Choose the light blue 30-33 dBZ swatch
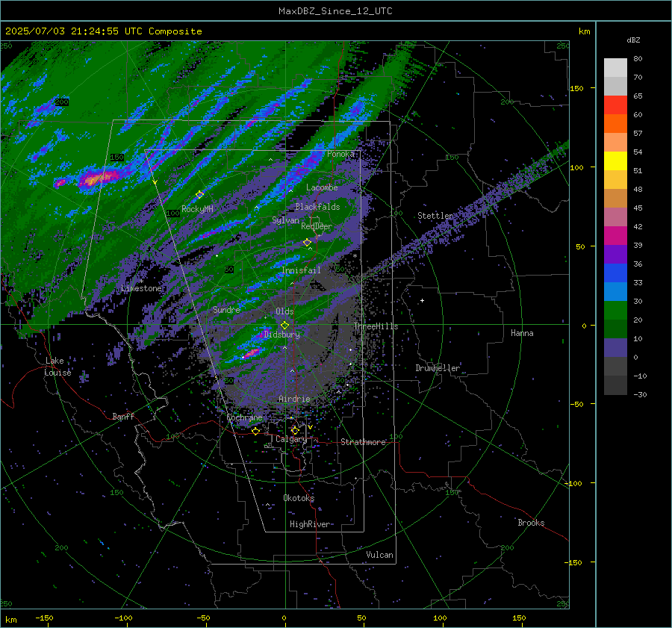 click(x=615, y=292)
